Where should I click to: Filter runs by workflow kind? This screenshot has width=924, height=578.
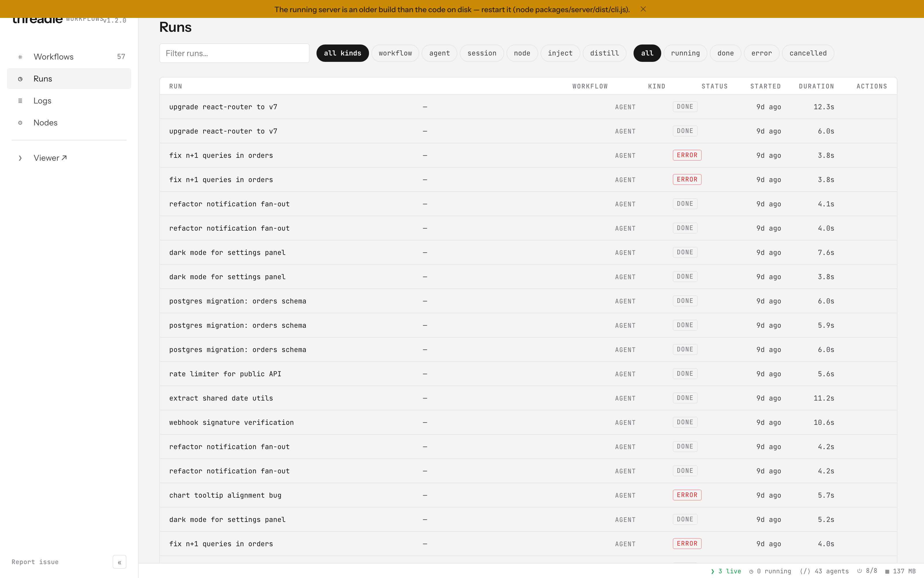(x=395, y=53)
